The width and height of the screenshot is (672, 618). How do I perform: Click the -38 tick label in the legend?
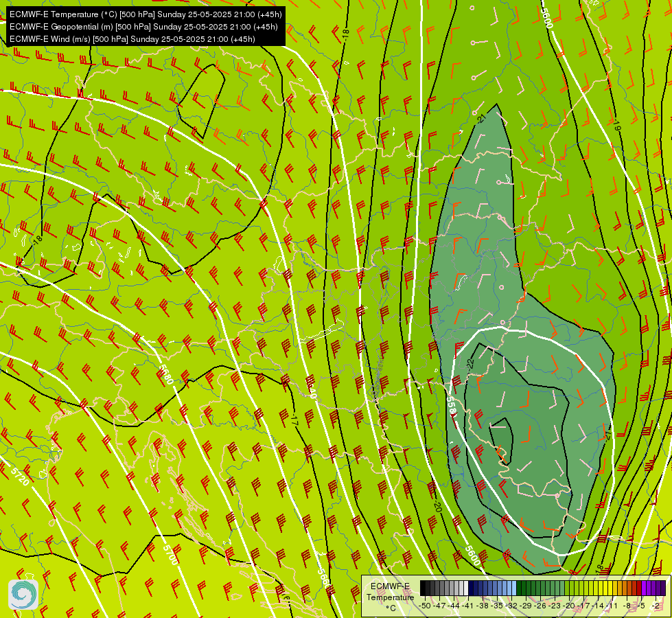point(483,606)
